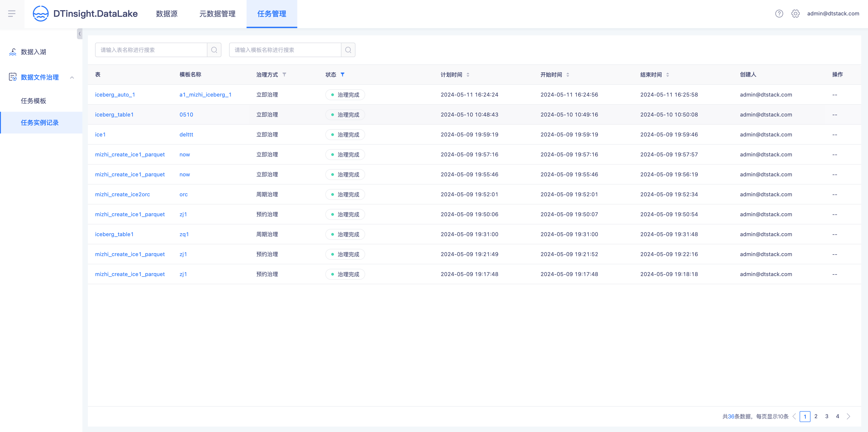Go to page 4
868x432 pixels.
[837, 416]
